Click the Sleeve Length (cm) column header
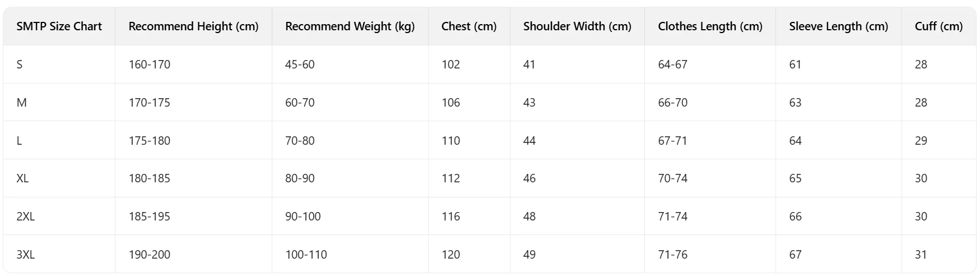This screenshot has height=276, width=980. click(x=838, y=26)
